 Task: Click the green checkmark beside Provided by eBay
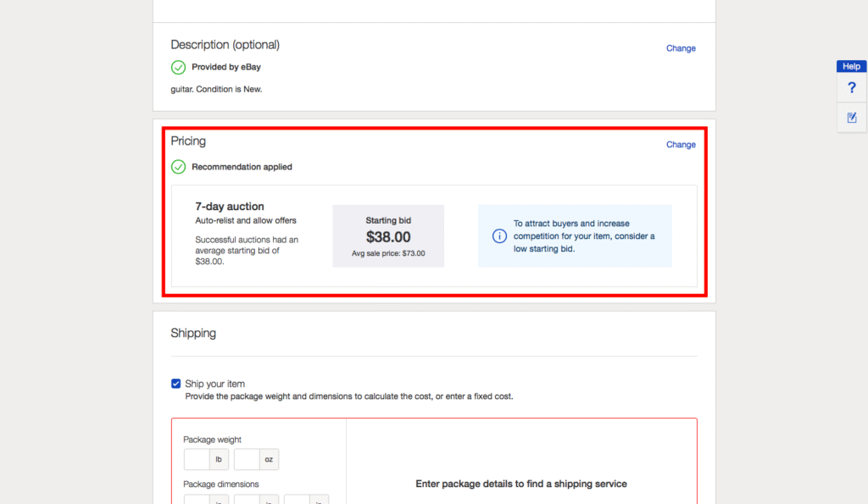click(x=178, y=67)
